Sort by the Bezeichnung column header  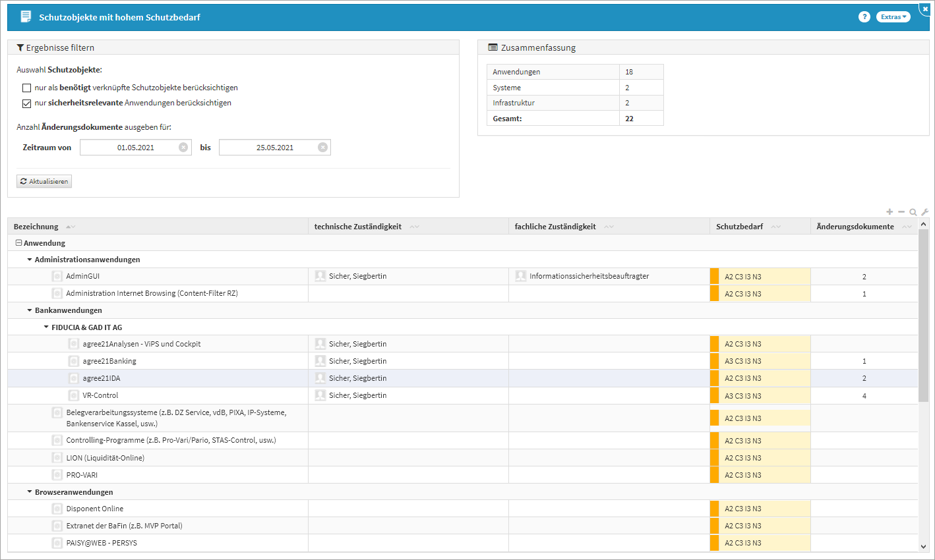(x=36, y=227)
